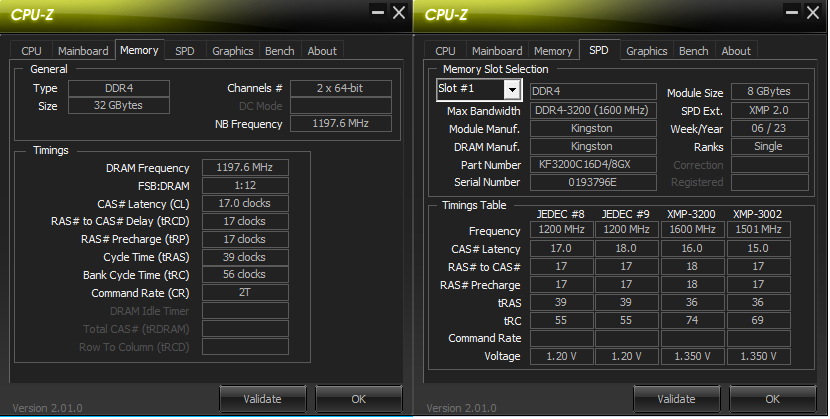Click the CPU-Z title of left window
This screenshot has height=419, width=830.
tap(32, 14)
